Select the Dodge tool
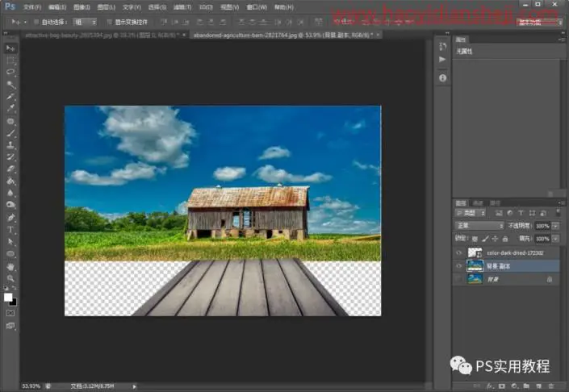 click(x=10, y=205)
